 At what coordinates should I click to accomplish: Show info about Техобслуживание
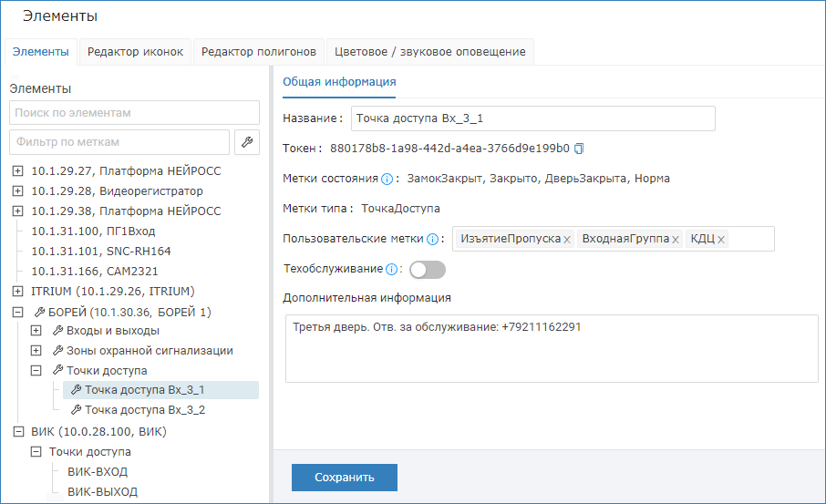pos(391,270)
